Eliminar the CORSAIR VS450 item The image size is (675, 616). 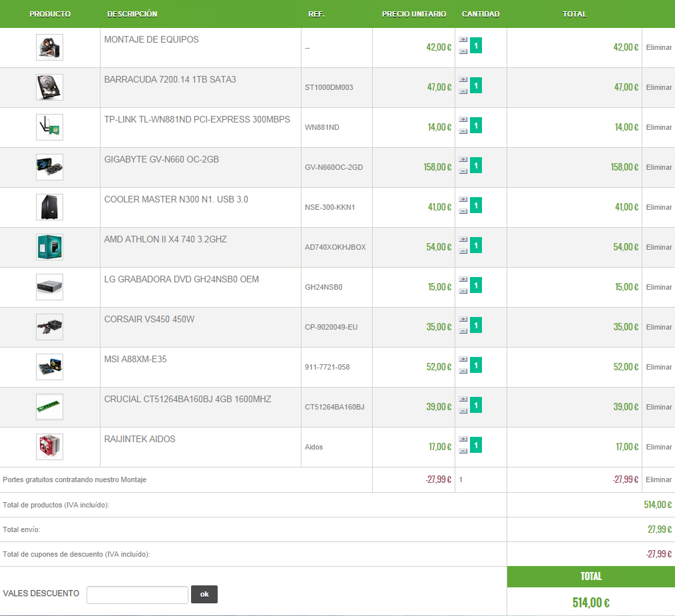(658, 327)
